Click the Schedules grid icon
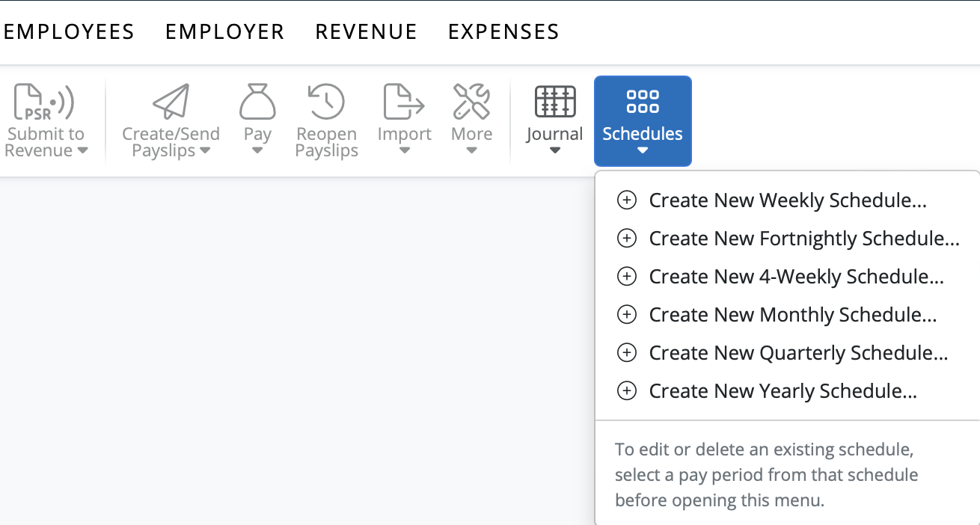Viewport: 980px width, 525px height. point(643,102)
